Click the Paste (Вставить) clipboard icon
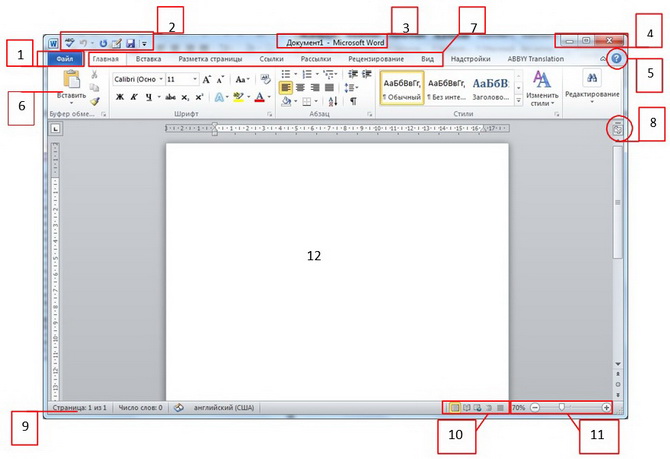This screenshot has height=459, width=670. point(71,81)
